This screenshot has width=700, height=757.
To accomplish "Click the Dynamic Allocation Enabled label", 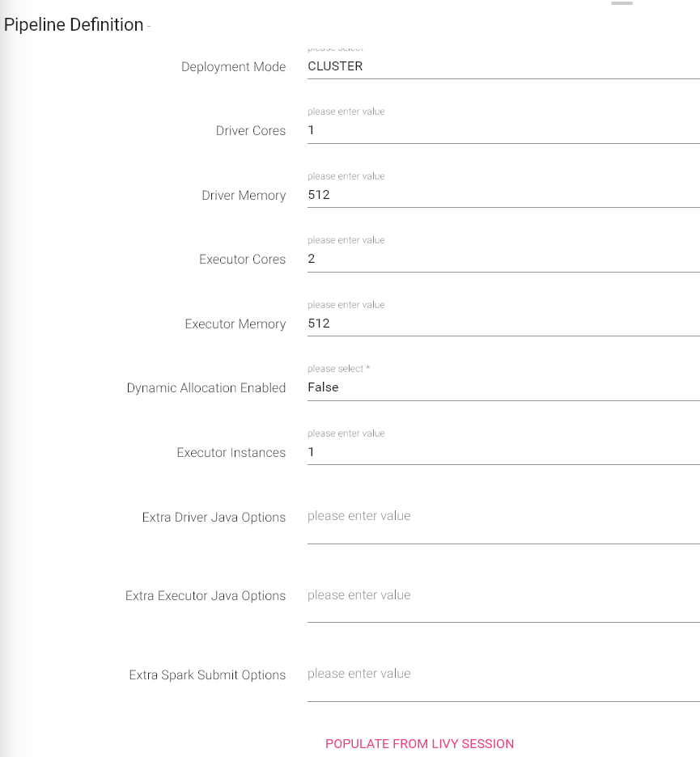I will [x=206, y=388].
